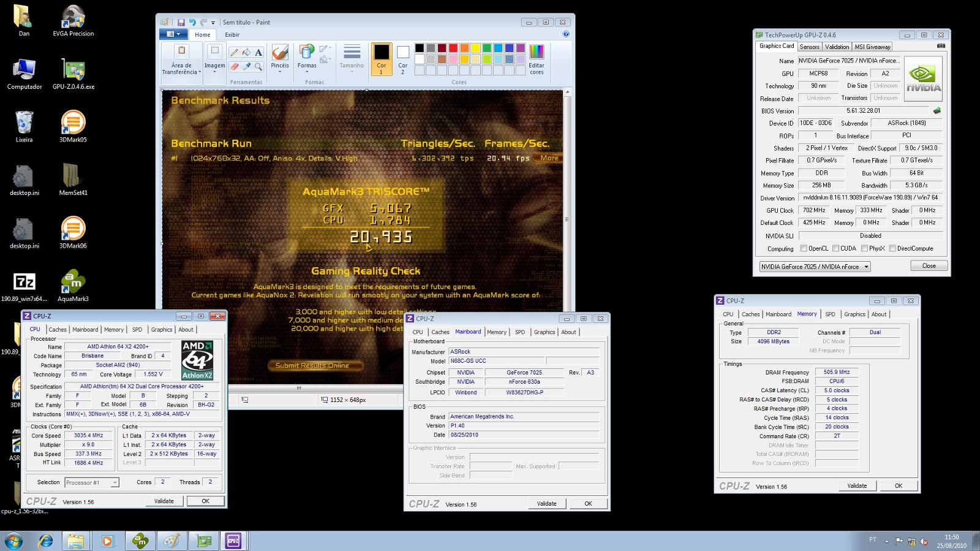
Task: Select Cor 1 black color box
Action: (x=381, y=59)
